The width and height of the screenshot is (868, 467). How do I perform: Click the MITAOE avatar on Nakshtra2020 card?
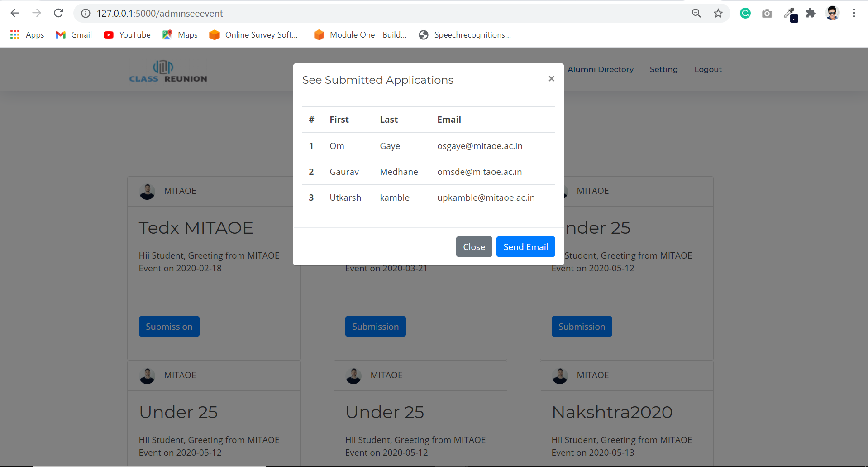(560, 376)
